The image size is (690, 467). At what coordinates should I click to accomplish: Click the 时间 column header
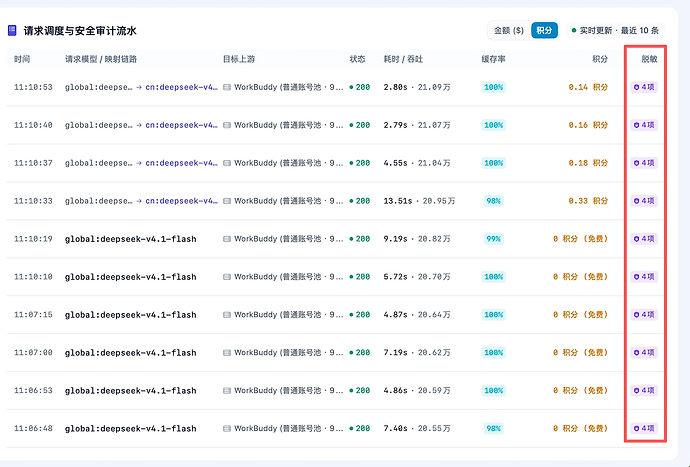point(22,59)
